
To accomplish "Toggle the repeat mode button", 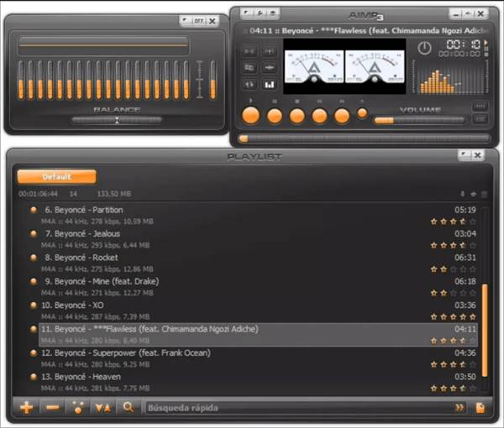I will coord(249,84).
